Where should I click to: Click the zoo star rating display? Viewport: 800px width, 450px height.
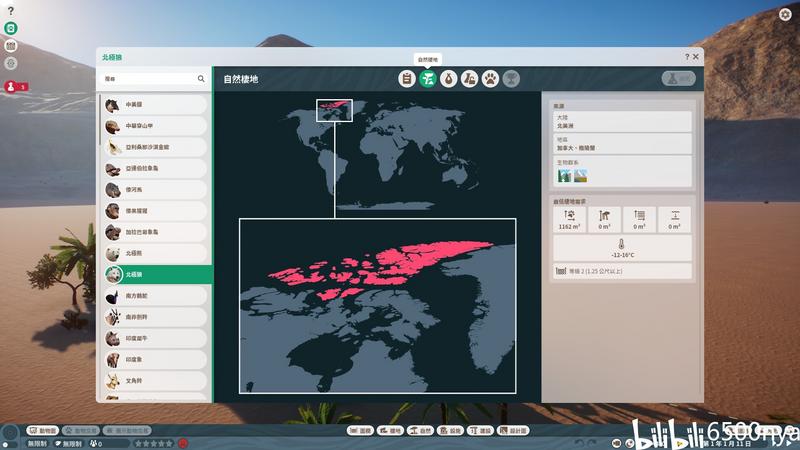point(154,444)
